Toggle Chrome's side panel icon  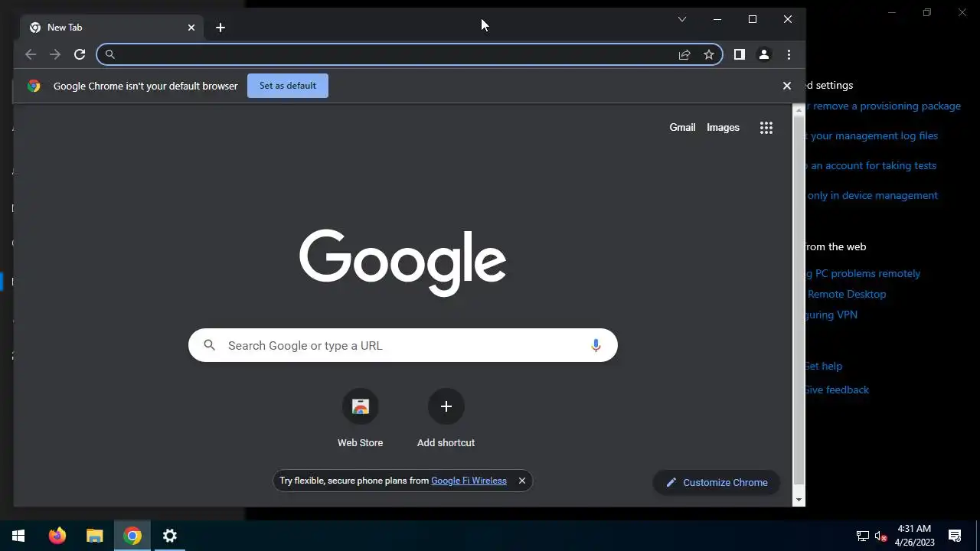tap(739, 54)
